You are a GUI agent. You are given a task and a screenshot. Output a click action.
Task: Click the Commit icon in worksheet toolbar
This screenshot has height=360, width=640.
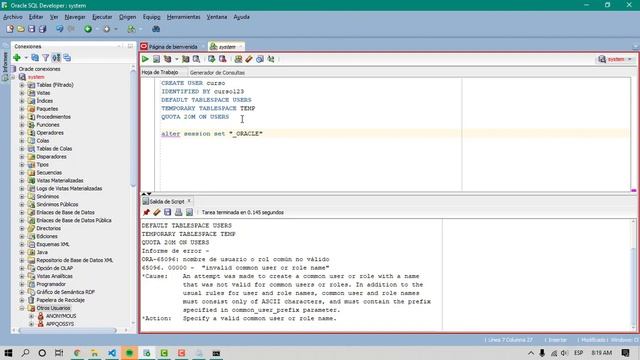(x=211, y=59)
